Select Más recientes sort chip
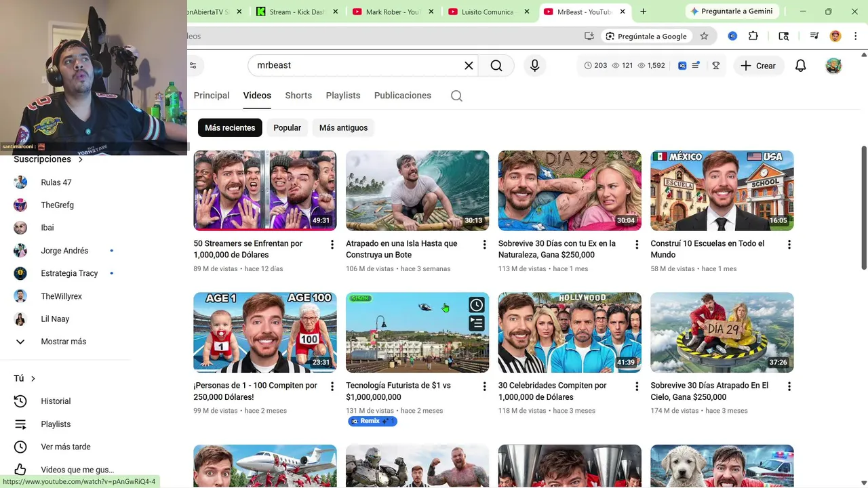This screenshot has height=488, width=868. (230, 127)
